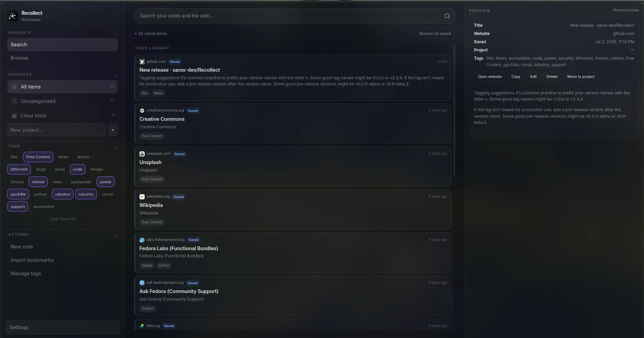Screen dimensions: 644x338
Task: Open New note action
Action: click(63, 247)
